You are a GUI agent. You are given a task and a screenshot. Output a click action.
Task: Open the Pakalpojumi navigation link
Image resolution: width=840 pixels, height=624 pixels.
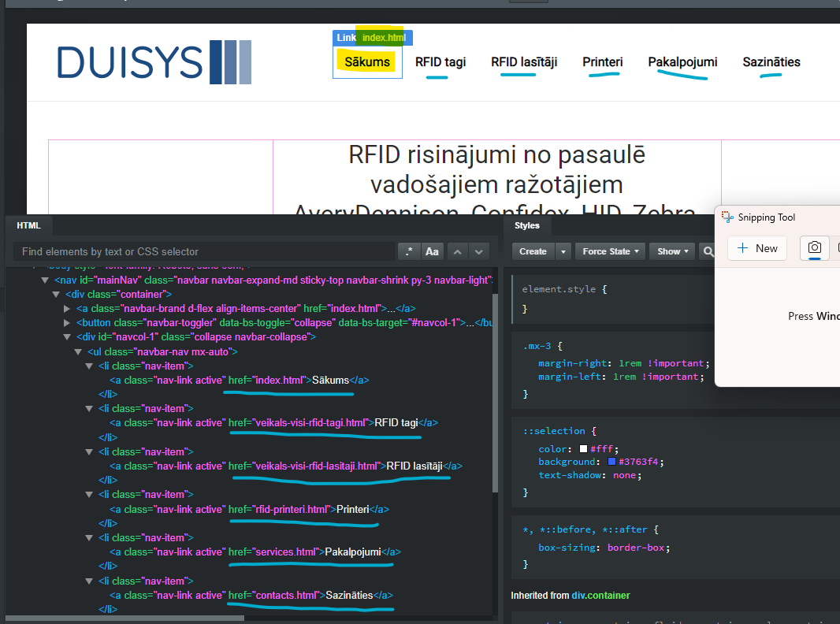click(682, 62)
